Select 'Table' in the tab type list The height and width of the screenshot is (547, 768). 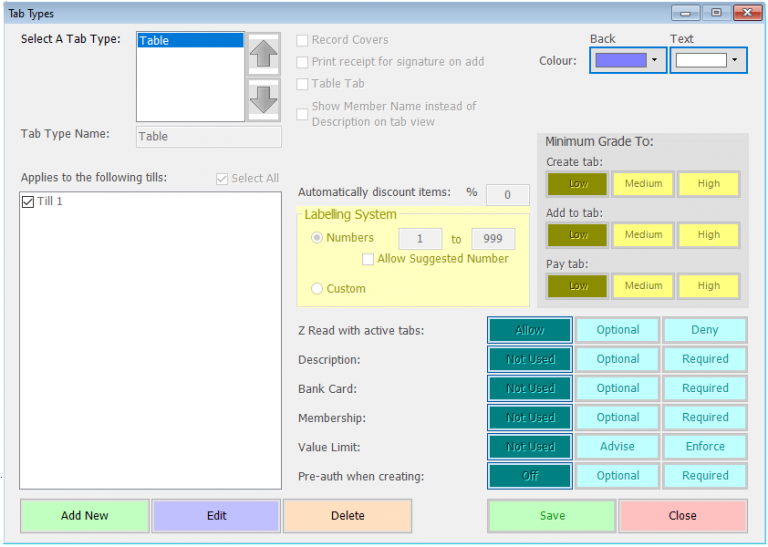pos(191,40)
